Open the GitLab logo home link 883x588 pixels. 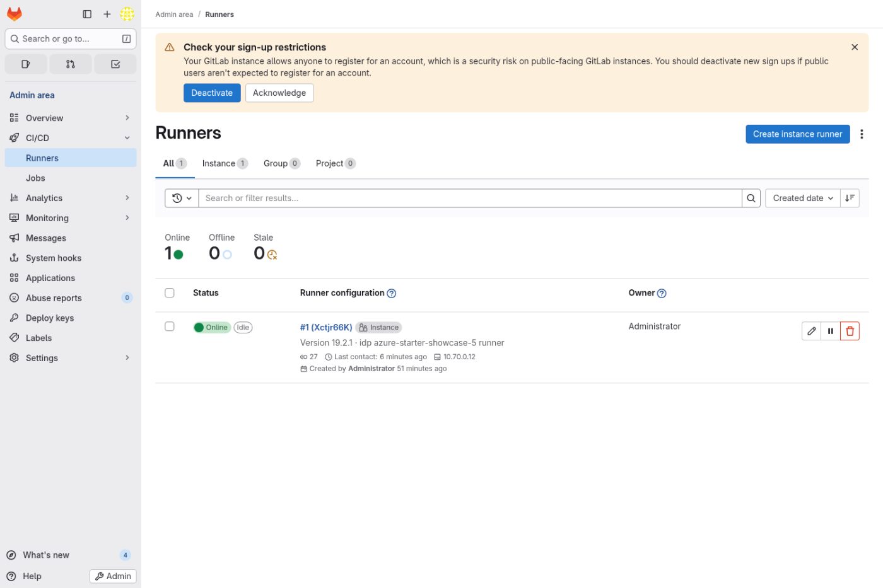[15, 14]
